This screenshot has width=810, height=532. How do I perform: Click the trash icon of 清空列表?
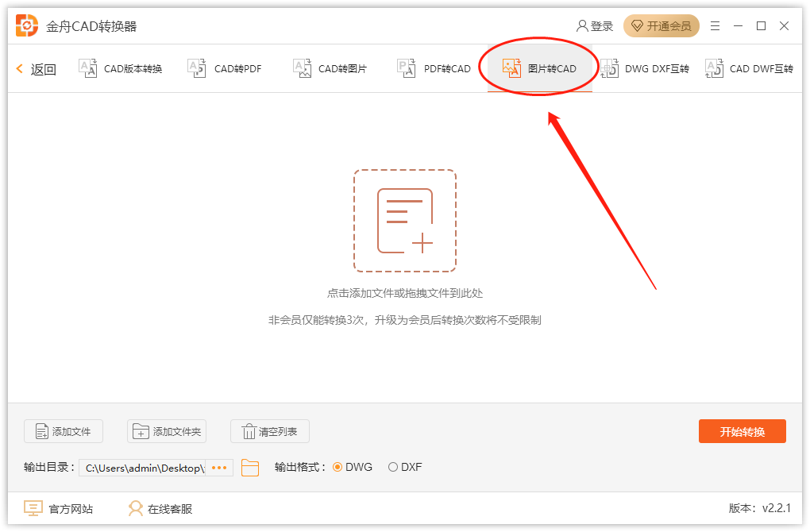click(249, 431)
